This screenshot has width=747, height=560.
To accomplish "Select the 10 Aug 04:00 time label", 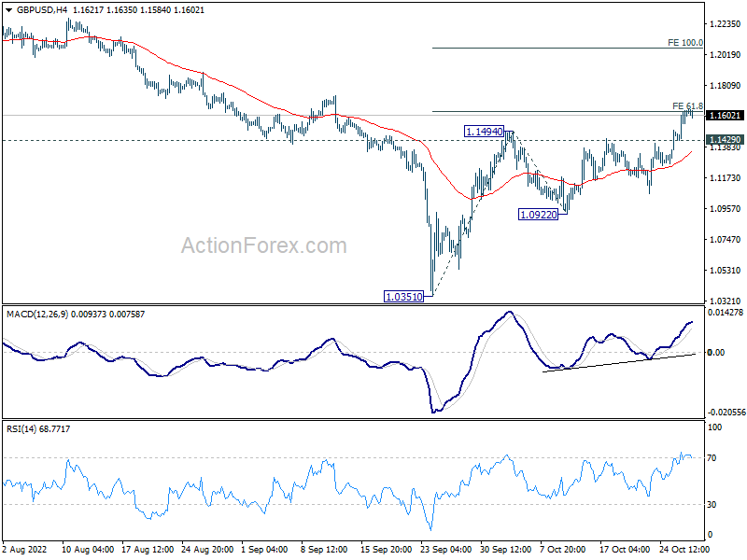I will coord(88,550).
